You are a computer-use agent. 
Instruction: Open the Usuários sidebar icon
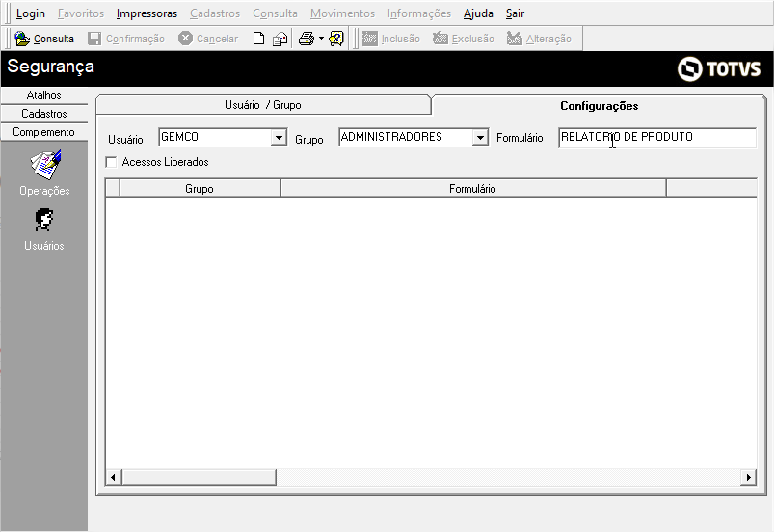tap(44, 229)
